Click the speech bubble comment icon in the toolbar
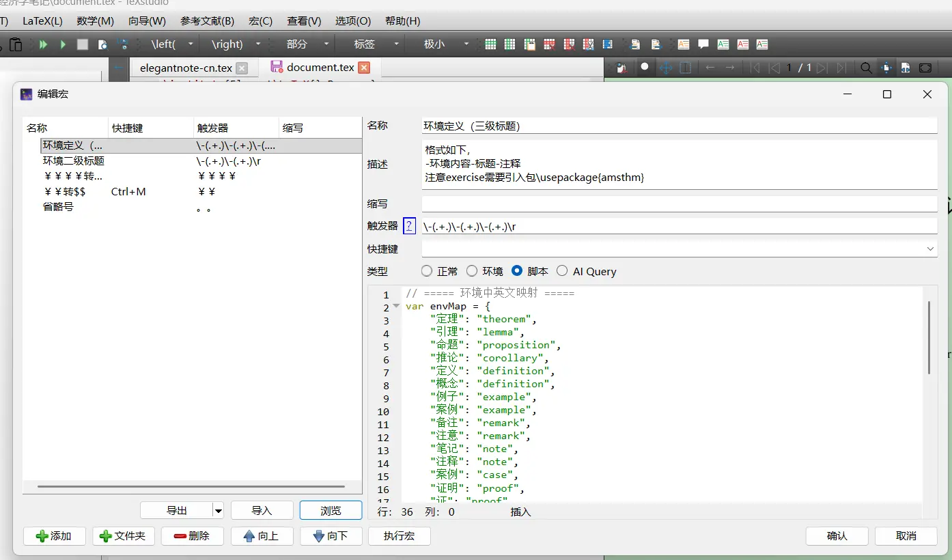This screenshot has width=952, height=560. (x=703, y=44)
